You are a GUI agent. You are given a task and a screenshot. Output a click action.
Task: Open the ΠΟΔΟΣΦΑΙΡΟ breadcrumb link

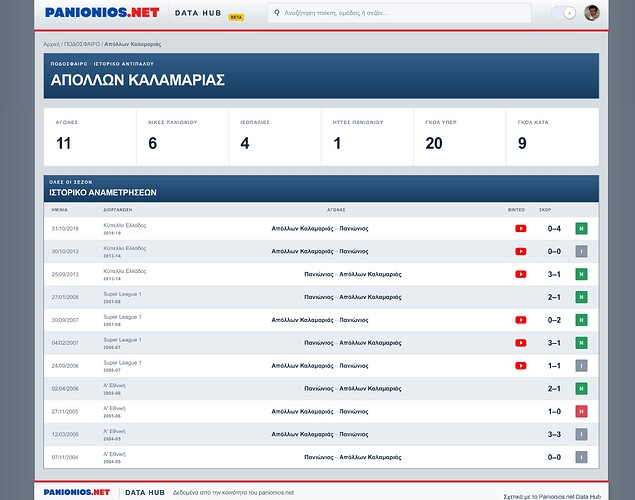82,44
